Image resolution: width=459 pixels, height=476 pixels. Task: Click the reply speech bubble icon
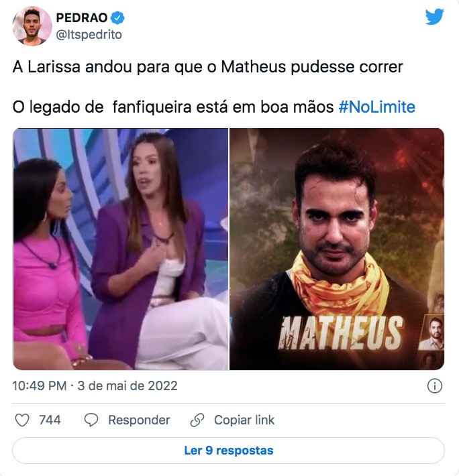pos(91,420)
